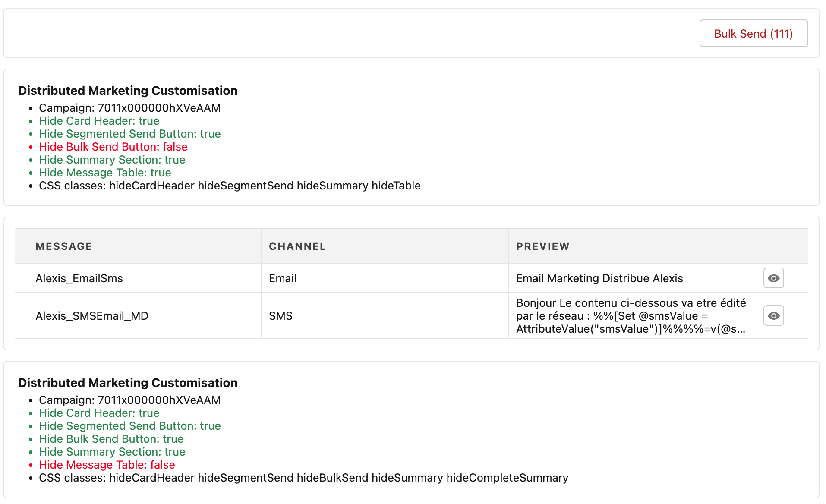Click the red 'Hide Bulk Send Button: false' line
Screen dimensions: 826x504
[x=113, y=147]
